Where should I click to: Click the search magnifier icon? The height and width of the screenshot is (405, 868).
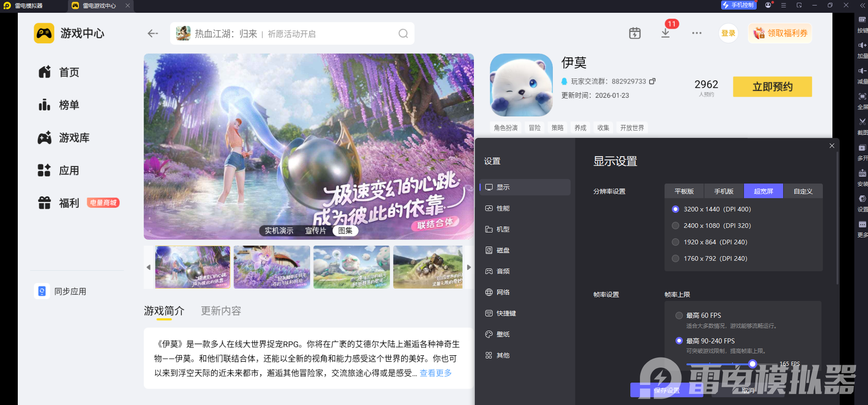(x=403, y=33)
